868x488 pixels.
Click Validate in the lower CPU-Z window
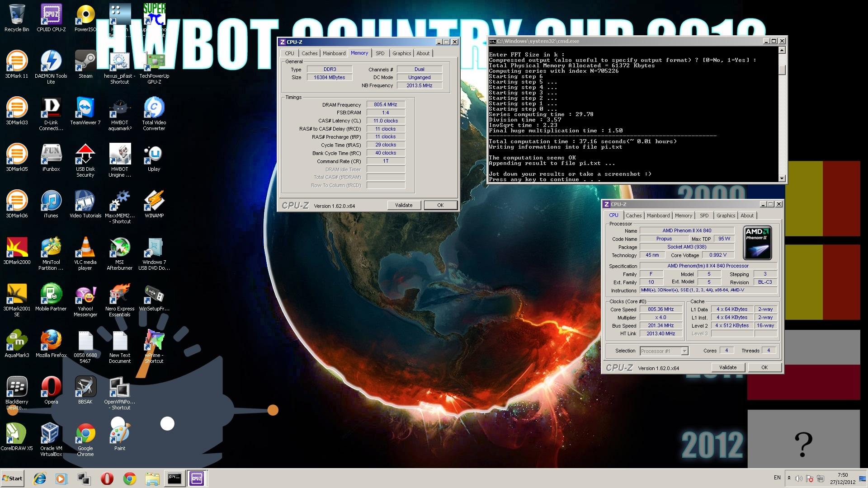pyautogui.click(x=728, y=367)
